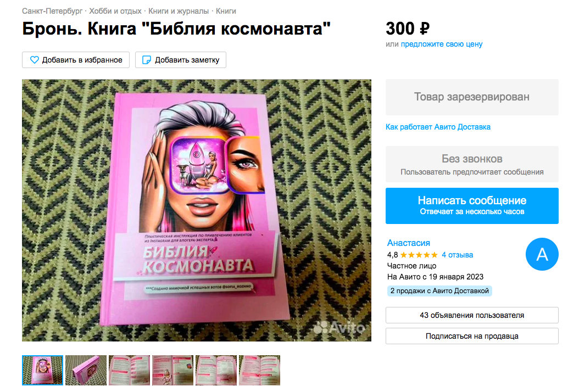
Task: Click the Avito watermark on the photo
Action: click(338, 327)
